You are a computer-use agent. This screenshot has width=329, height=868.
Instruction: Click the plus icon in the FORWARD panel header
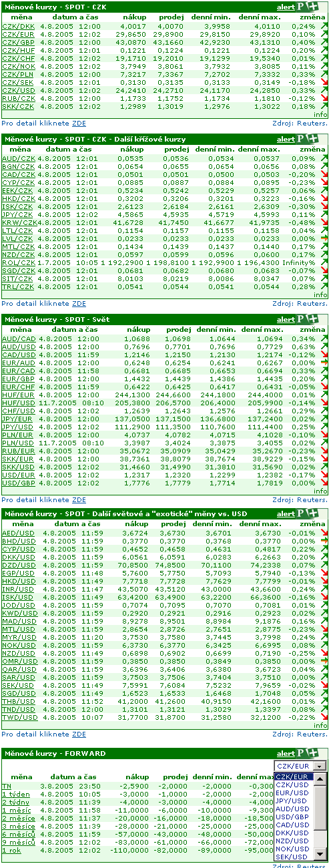(x=313, y=753)
